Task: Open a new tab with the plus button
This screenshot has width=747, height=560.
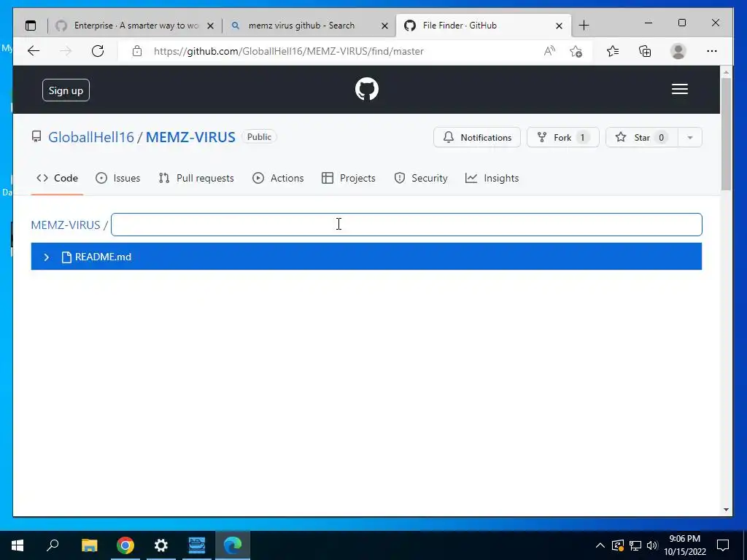Action: pyautogui.click(x=584, y=26)
